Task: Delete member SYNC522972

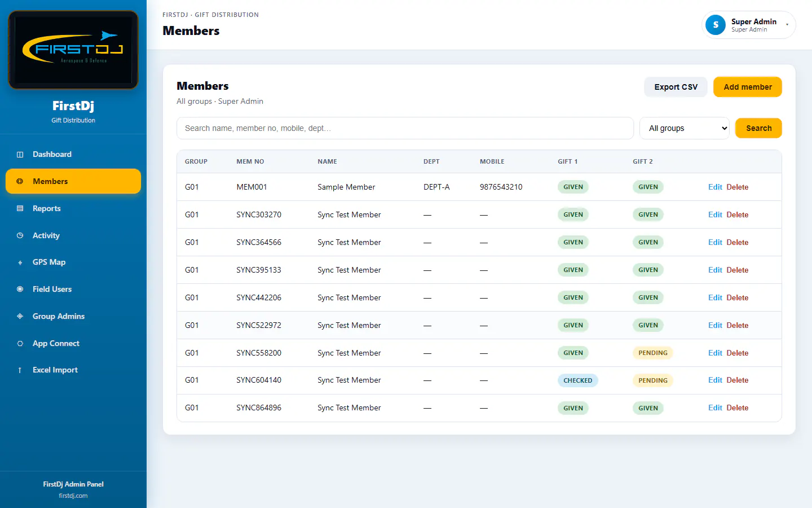Action: [738, 325]
